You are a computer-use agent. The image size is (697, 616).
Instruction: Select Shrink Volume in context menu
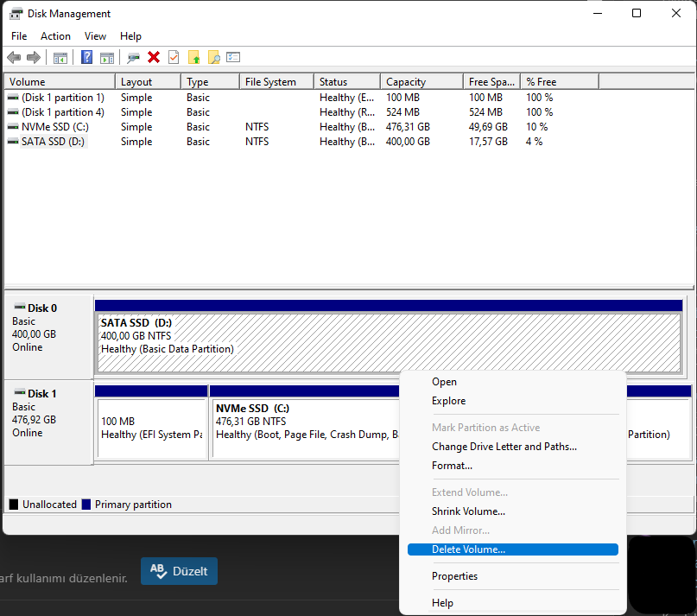[x=468, y=511]
